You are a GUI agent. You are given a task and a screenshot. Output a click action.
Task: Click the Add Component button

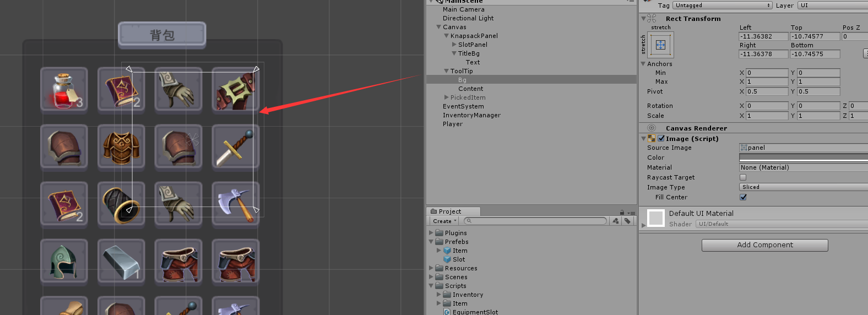[x=765, y=245]
